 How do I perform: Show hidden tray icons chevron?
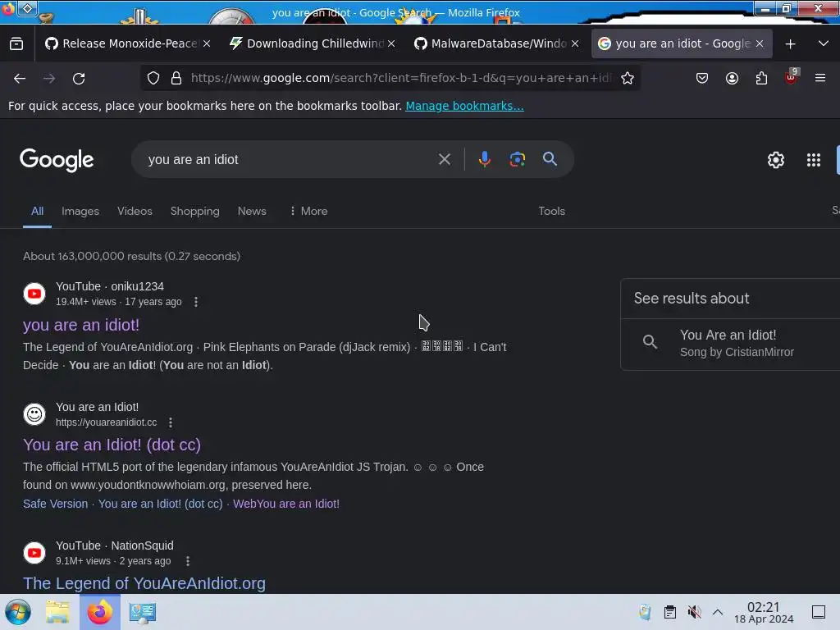pos(718,612)
